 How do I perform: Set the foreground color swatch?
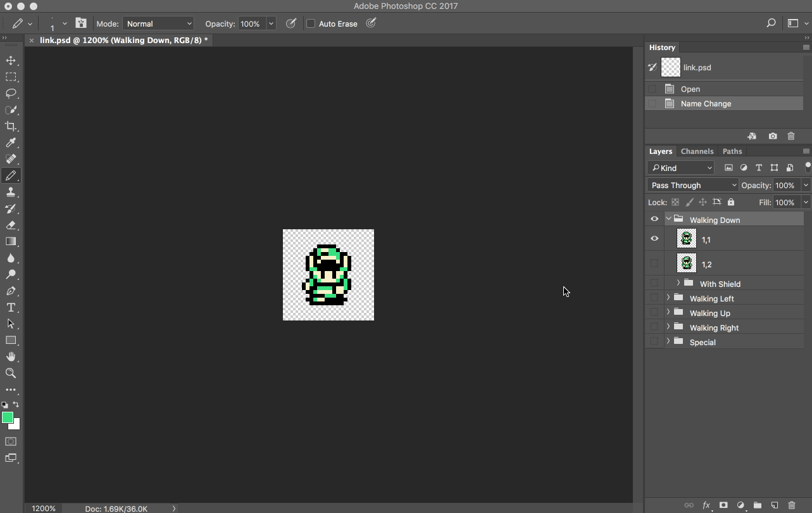pos(7,418)
